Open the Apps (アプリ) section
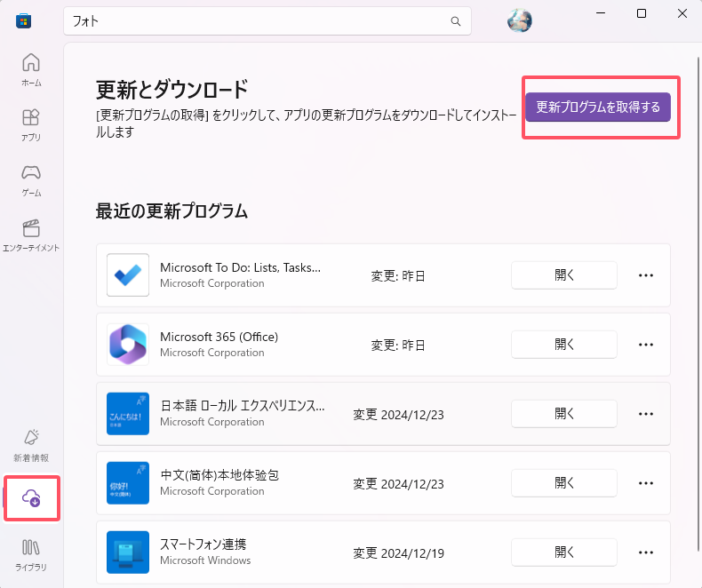Viewport: 702px width, 588px height. coord(31,125)
